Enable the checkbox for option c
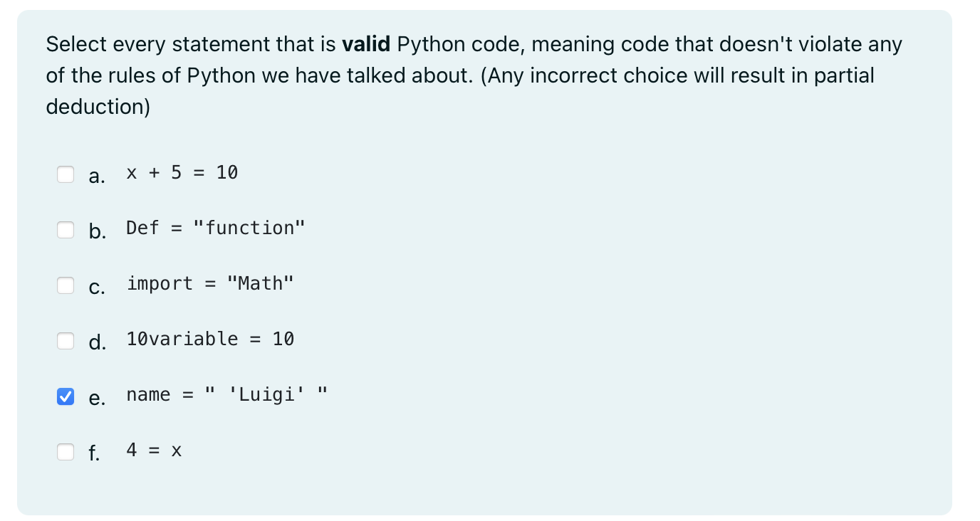The image size is (980, 521). pyautogui.click(x=66, y=285)
